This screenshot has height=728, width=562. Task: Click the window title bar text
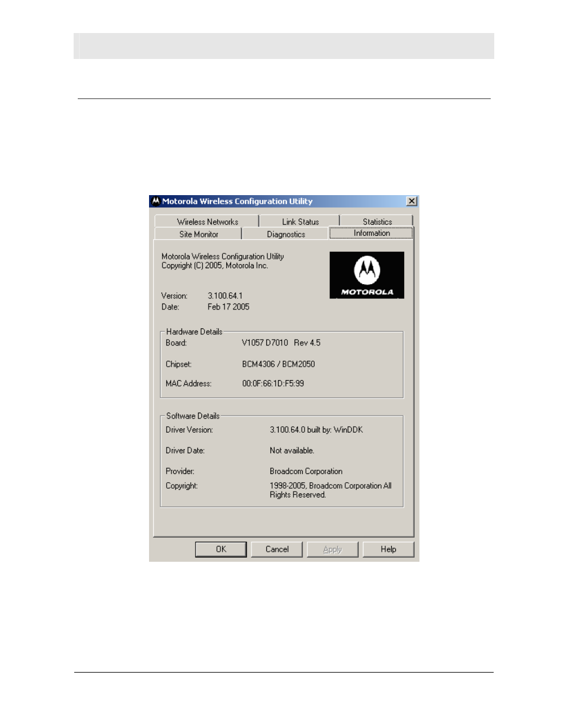237,201
